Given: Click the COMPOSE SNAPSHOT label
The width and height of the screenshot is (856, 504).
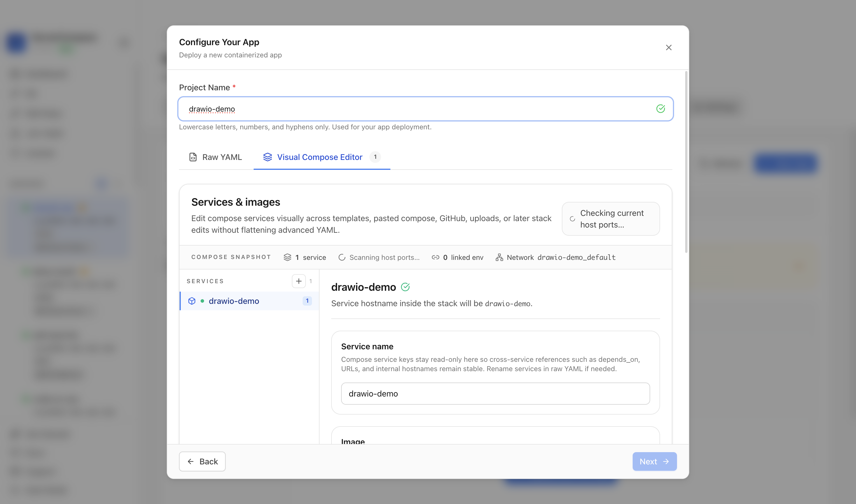Looking at the screenshot, I should 231,257.
